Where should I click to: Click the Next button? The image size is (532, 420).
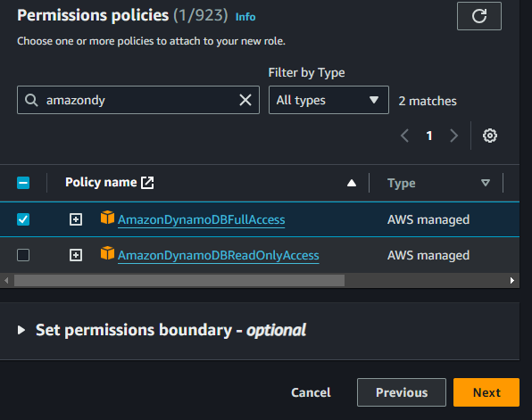[x=486, y=392]
